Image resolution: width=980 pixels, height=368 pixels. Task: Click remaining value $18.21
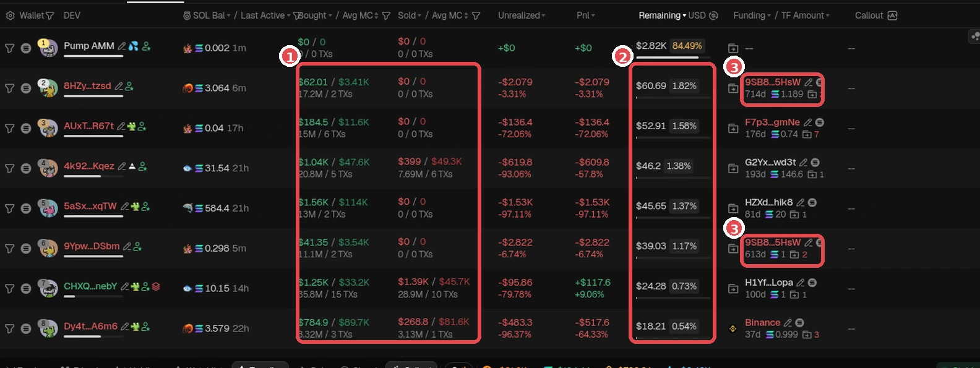[x=651, y=327]
